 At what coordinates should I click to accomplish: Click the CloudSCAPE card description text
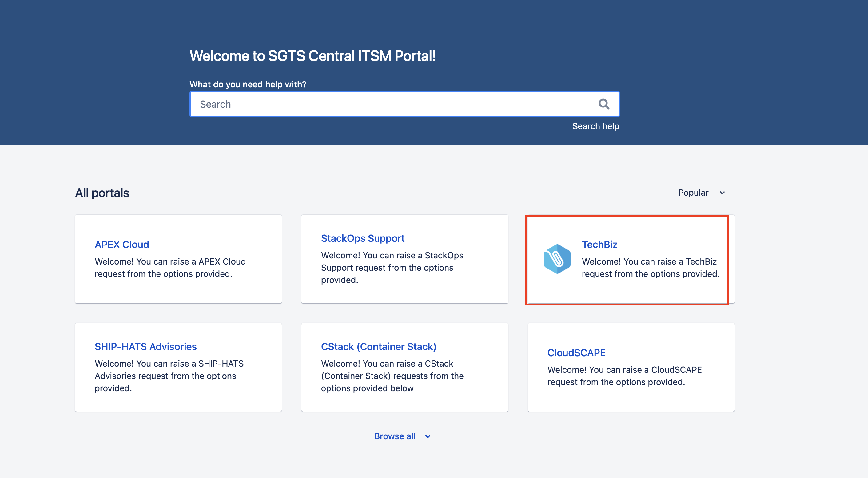(x=624, y=376)
